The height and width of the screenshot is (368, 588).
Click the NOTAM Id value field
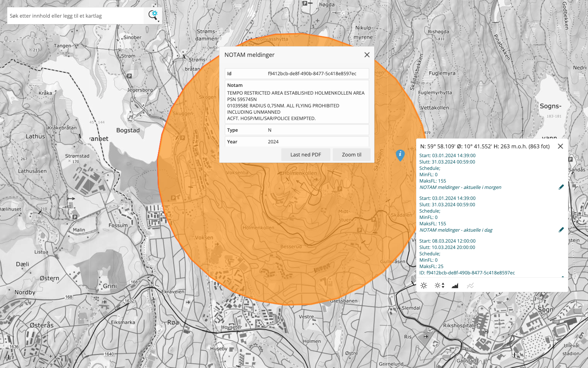[x=312, y=73]
